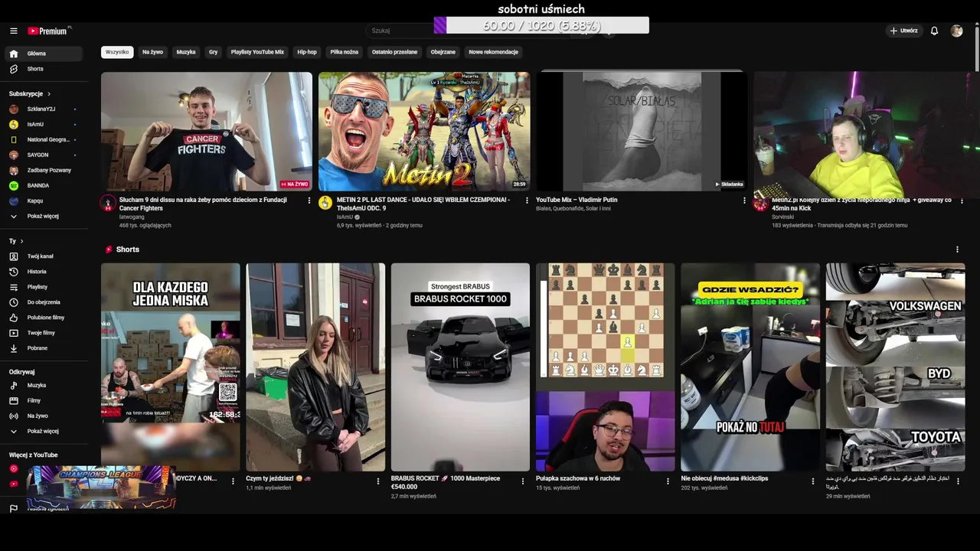Open Shorts shelf more options menu
This screenshot has height=551, width=980.
pos(957,249)
